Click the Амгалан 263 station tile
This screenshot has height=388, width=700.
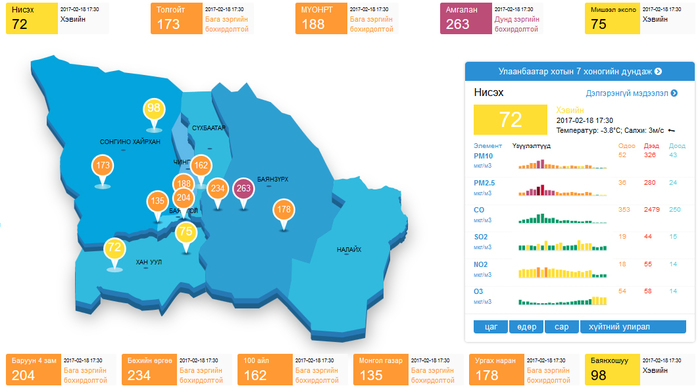(491, 18)
